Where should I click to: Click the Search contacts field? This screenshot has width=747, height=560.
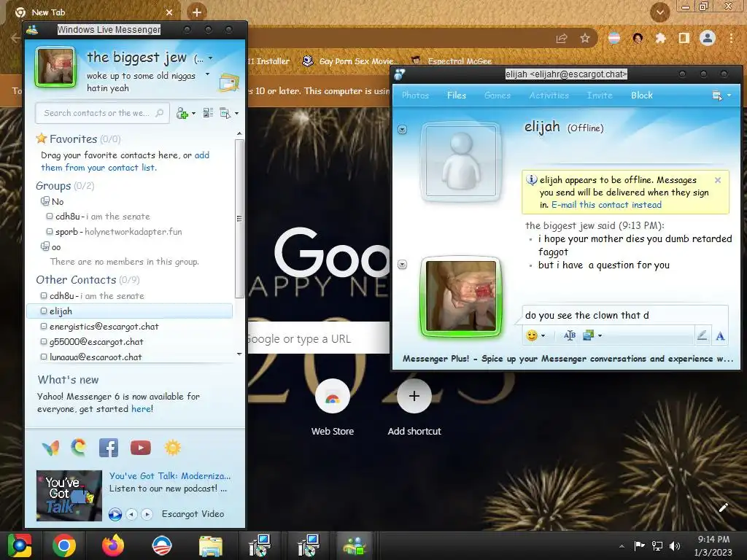(102, 113)
